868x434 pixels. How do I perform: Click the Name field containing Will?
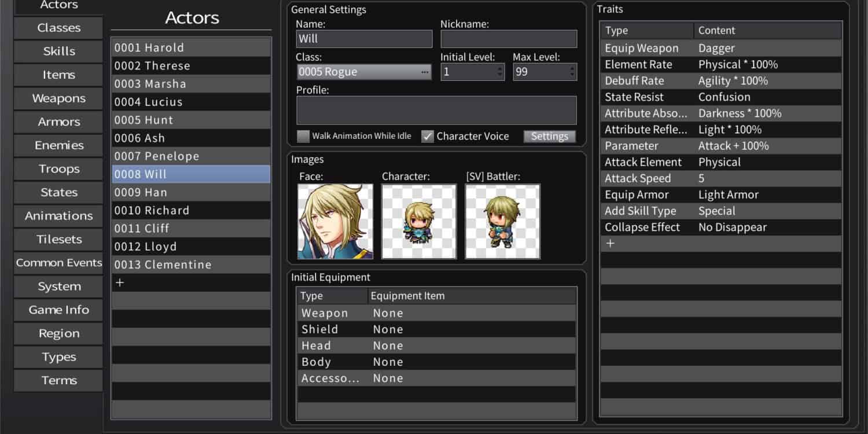(363, 39)
